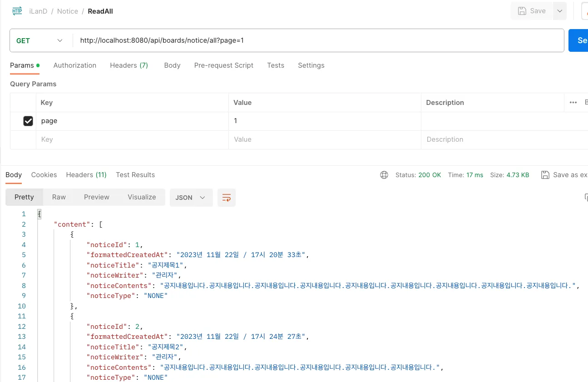The image size is (588, 382).
Task: Click the network globe icon
Action: pos(384,175)
